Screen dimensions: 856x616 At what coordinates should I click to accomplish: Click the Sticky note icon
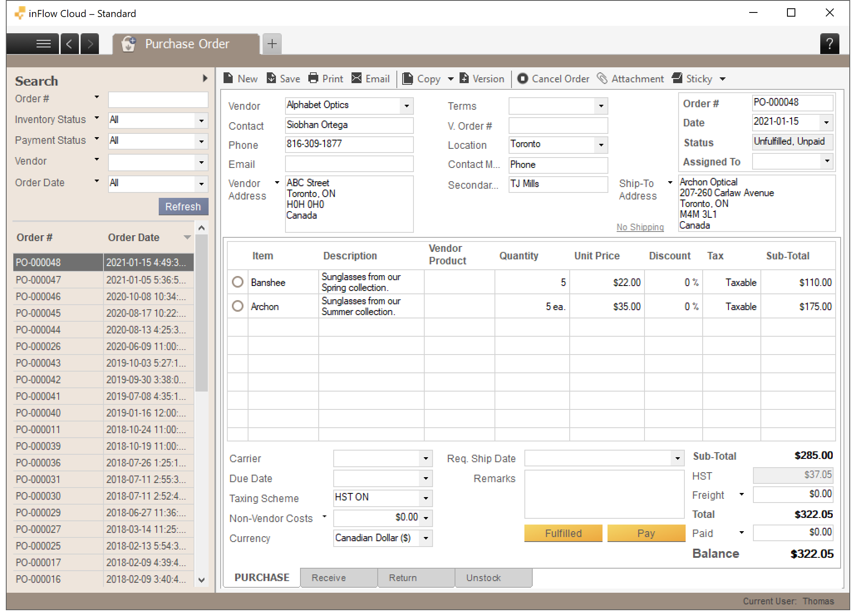[x=679, y=79]
